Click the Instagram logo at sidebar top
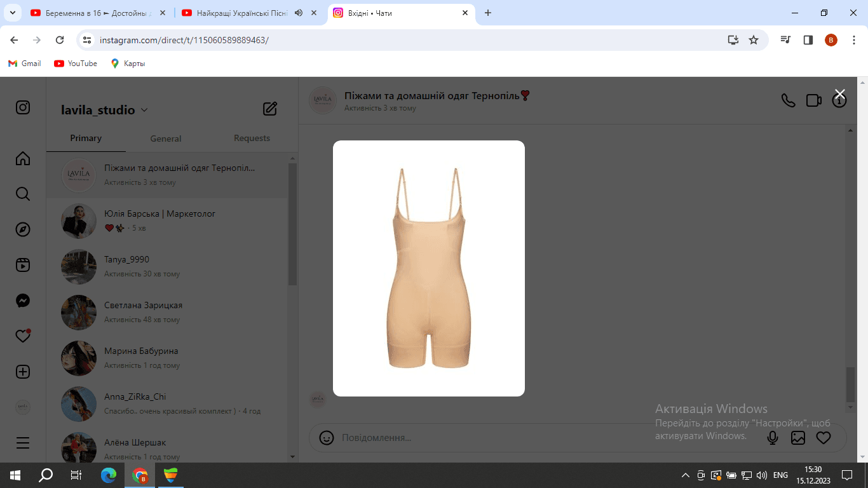Viewport: 868px width, 488px height. coord(23,107)
